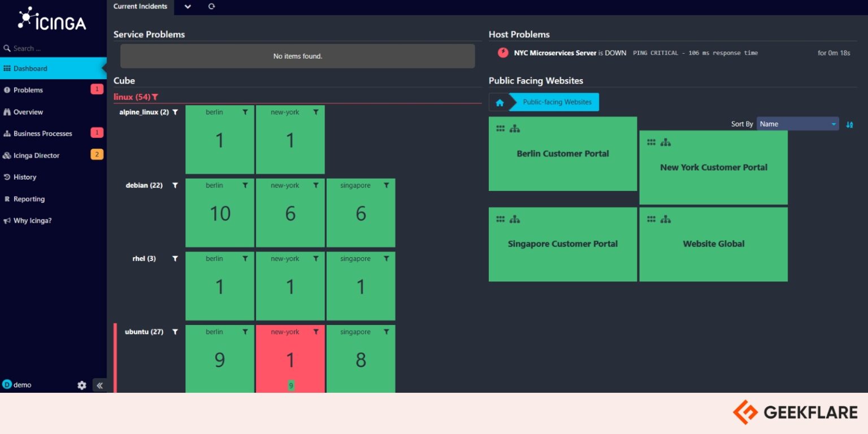
Task: Refresh the Current Incidents view
Action: (211, 7)
